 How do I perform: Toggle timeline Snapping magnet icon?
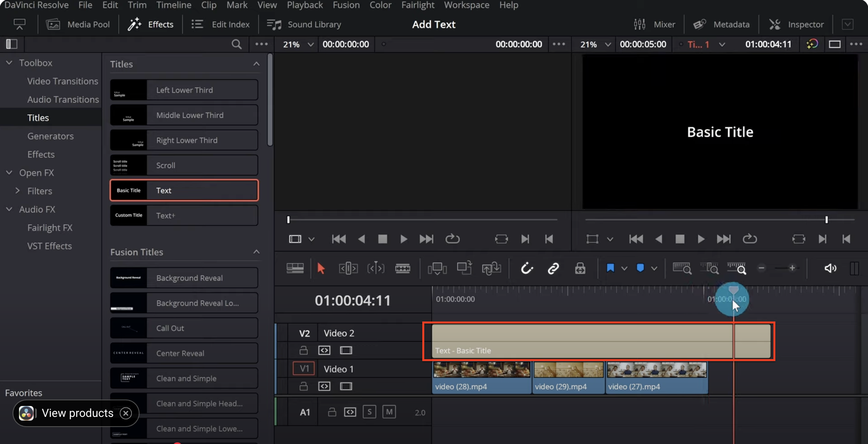527,268
